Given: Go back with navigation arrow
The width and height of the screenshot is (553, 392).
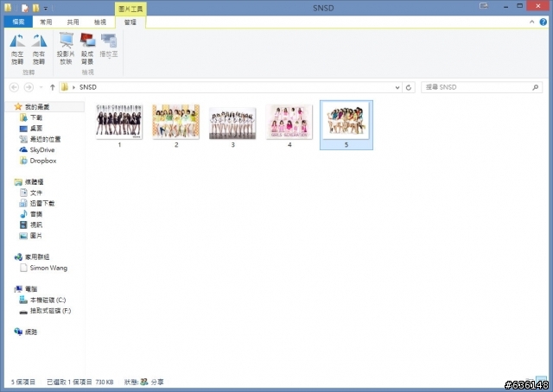Looking at the screenshot, I should (14, 87).
